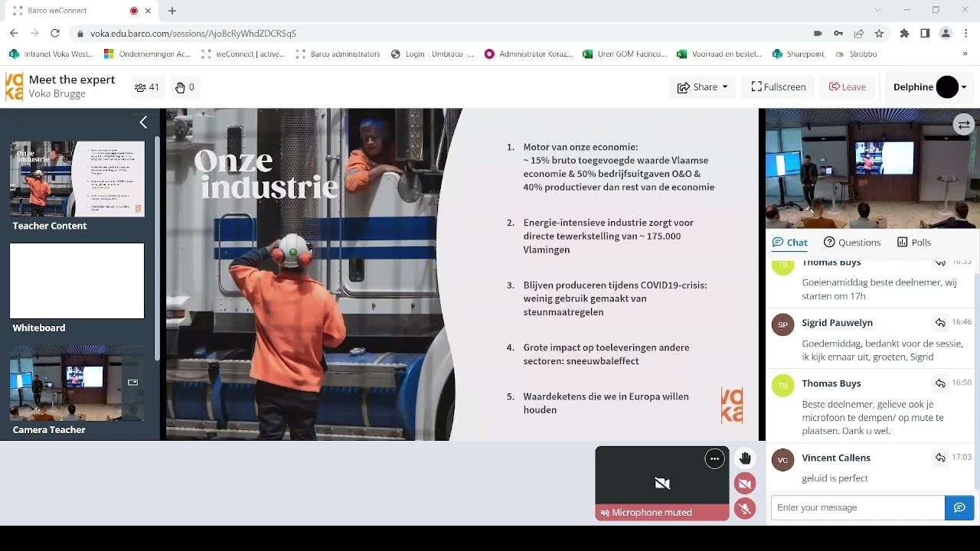
Task: Reply to Thomas Buys' first message
Action: (x=940, y=263)
